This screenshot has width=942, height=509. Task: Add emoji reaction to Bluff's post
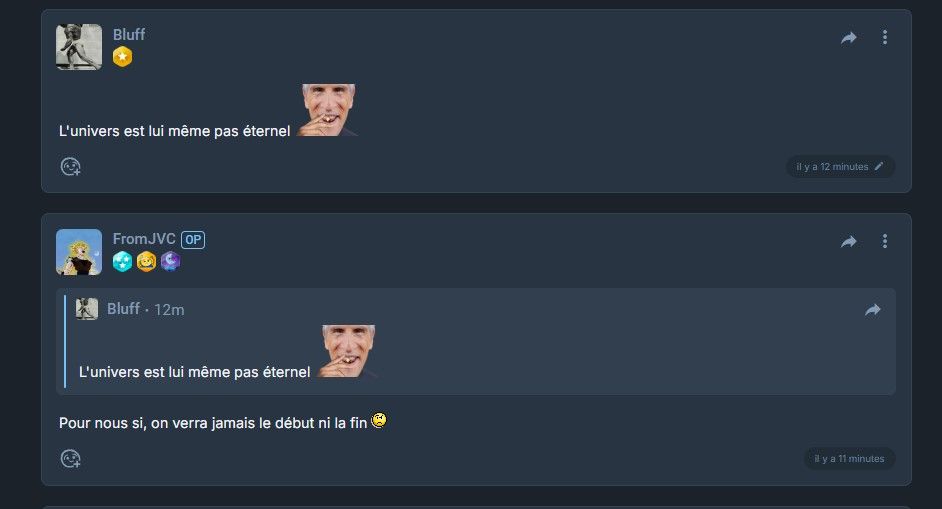70,166
